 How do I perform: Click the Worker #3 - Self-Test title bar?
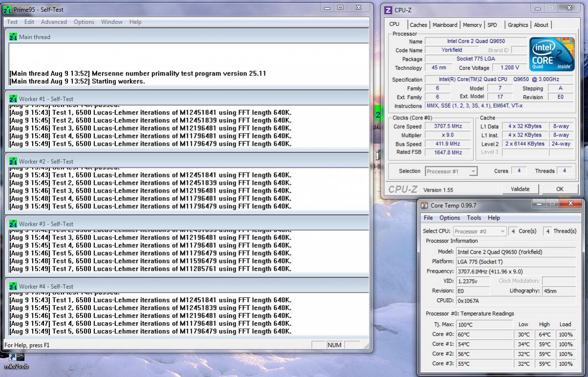(187, 224)
